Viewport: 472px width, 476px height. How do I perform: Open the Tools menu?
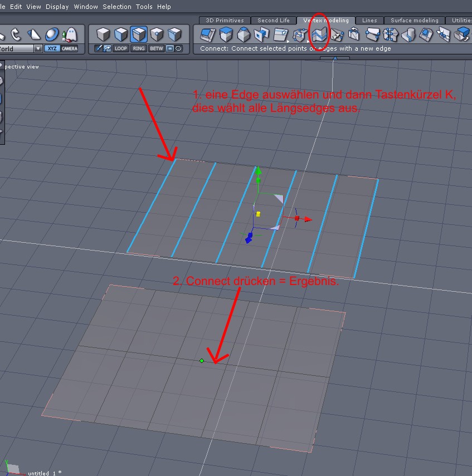click(144, 6)
